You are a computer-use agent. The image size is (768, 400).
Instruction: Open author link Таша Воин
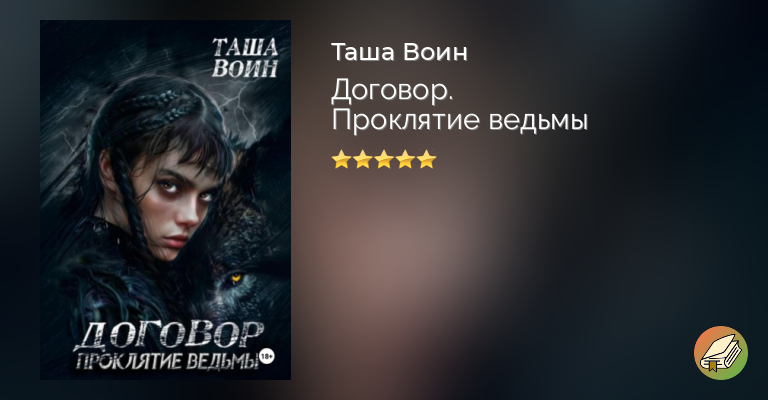[399, 52]
